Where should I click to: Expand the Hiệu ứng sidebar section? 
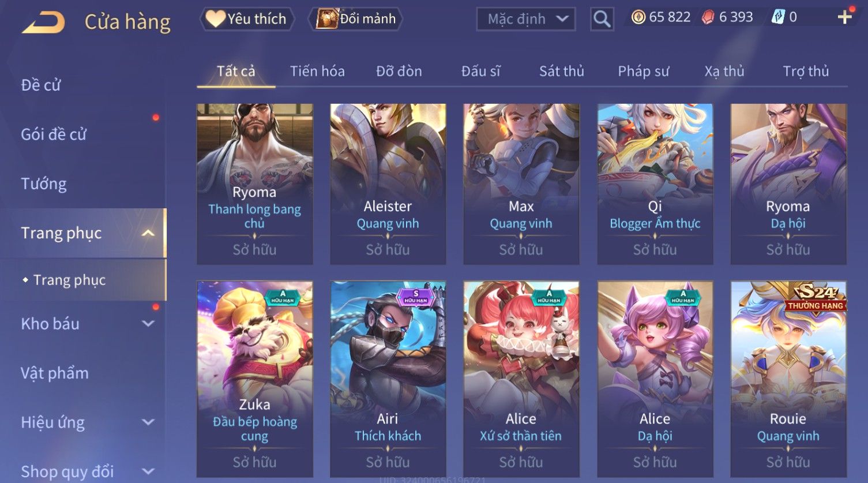[x=148, y=422]
